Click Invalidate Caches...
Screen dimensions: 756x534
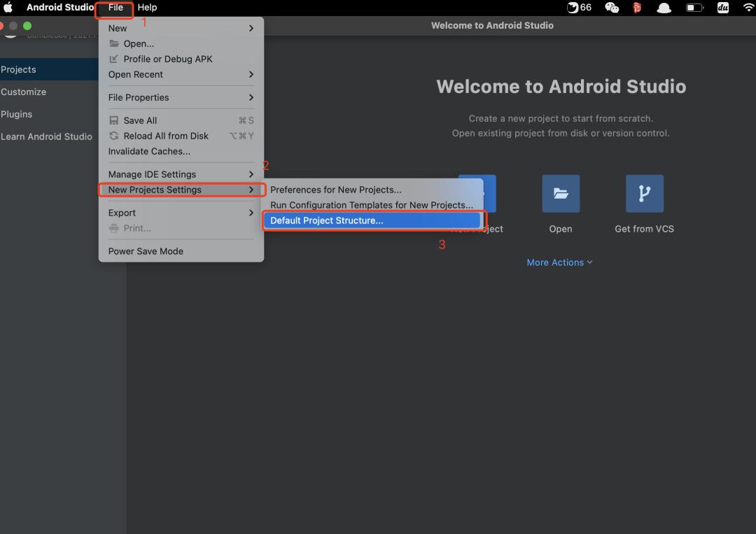149,151
